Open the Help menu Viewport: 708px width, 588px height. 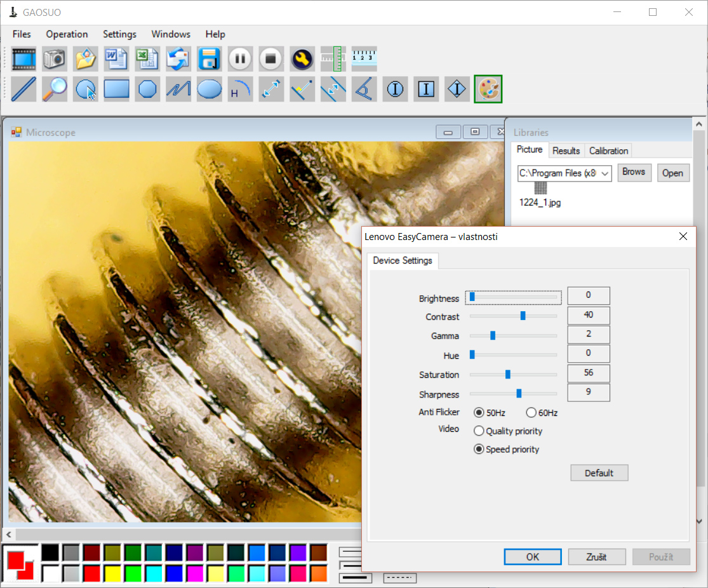click(x=215, y=34)
